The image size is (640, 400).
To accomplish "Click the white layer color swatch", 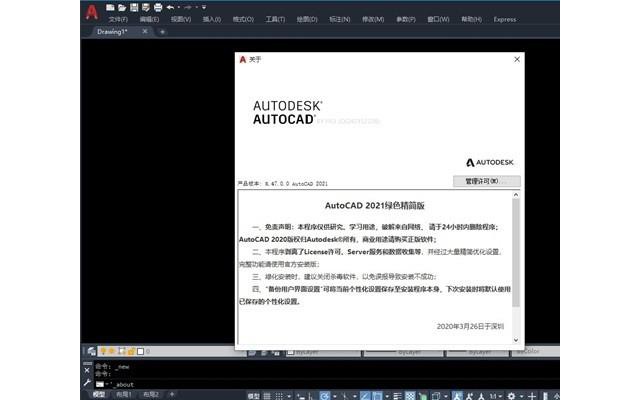I will click(140, 351).
